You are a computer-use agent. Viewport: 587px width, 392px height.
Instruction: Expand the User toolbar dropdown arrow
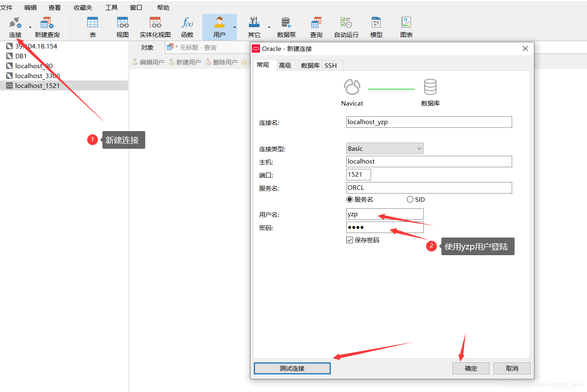tap(234, 28)
